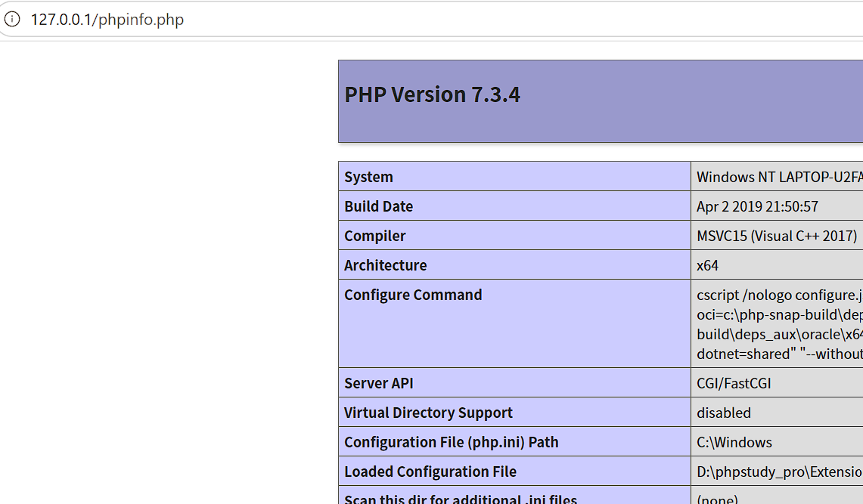The width and height of the screenshot is (863, 504).
Task: Select the Virtual Directory Support label
Action: pyautogui.click(x=428, y=413)
